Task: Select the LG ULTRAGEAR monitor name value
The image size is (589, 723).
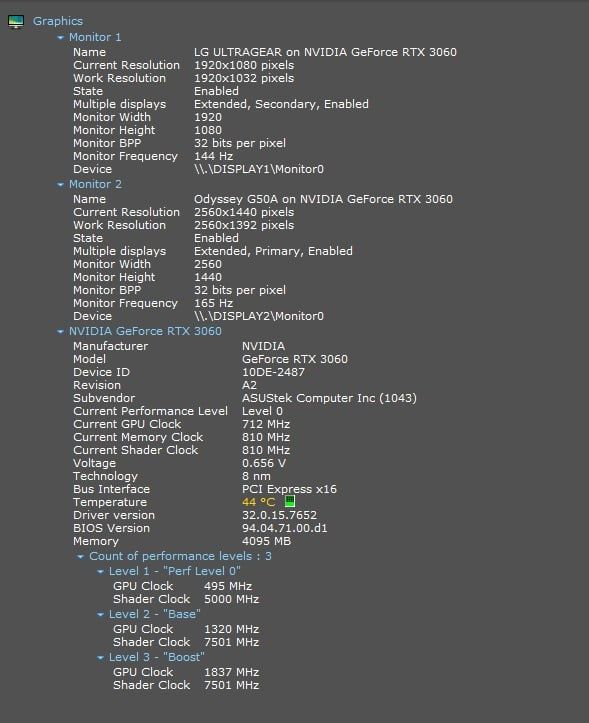Action: (325, 52)
